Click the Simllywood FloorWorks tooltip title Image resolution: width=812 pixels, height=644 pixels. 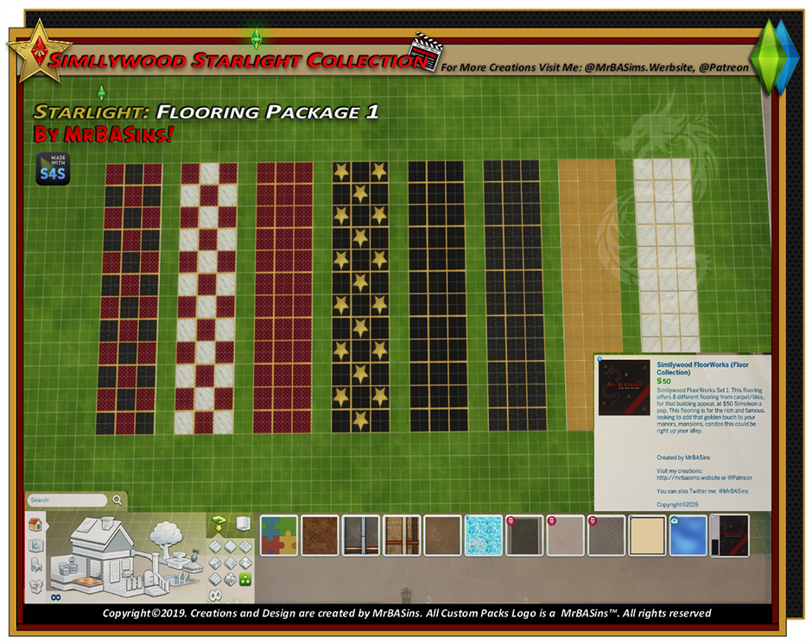click(703, 369)
